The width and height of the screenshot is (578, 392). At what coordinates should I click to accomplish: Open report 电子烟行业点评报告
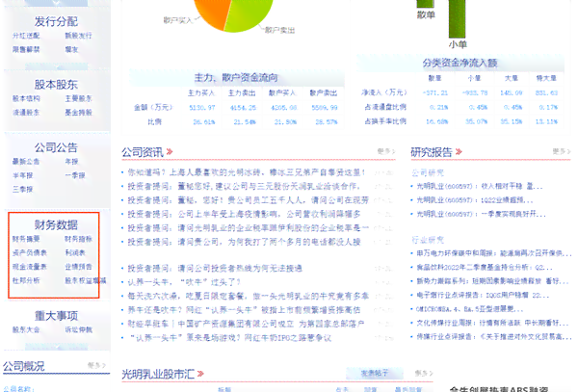point(483,295)
